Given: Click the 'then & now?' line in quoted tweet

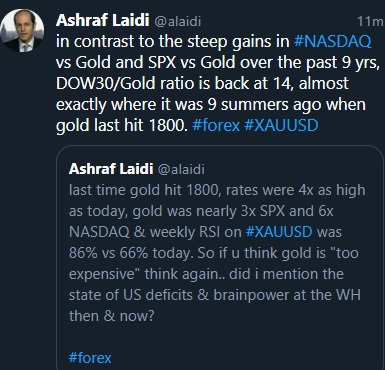Looking at the screenshot, I should click(112, 316).
